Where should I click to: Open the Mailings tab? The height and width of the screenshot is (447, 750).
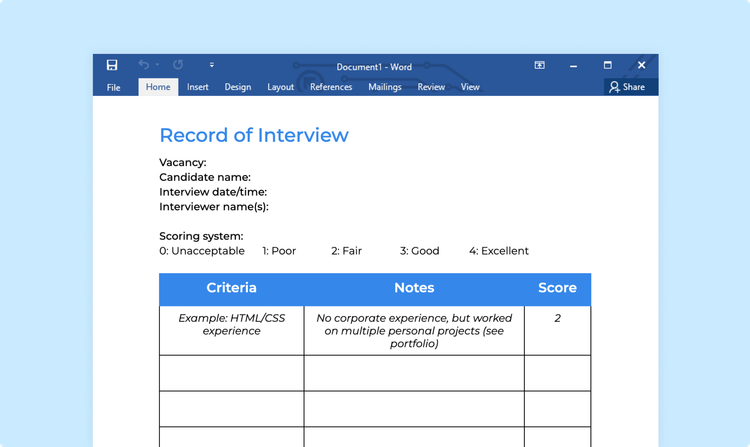pos(385,87)
